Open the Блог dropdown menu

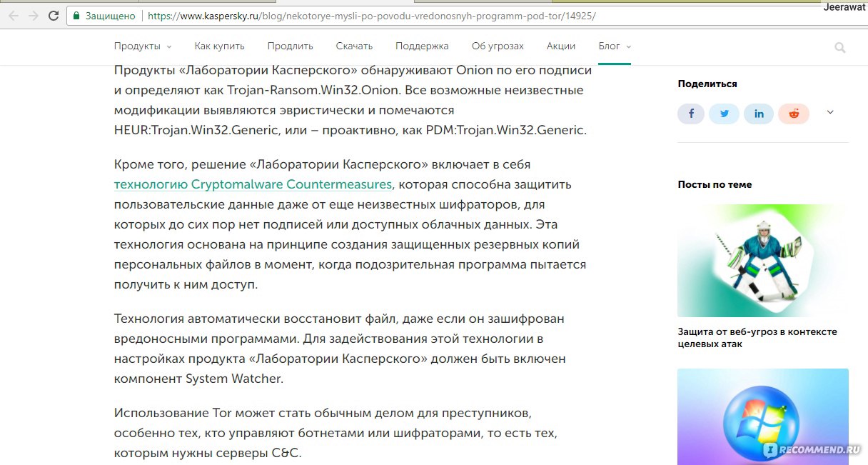pos(615,46)
